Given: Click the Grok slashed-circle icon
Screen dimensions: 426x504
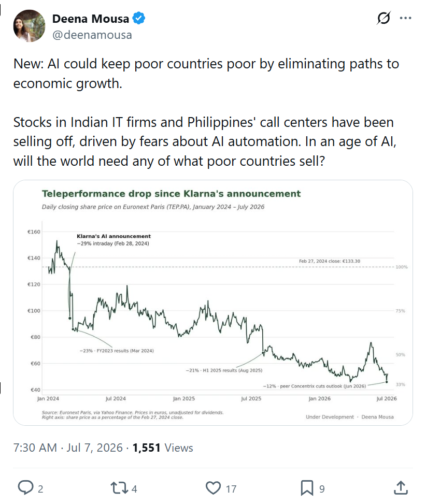Looking at the screenshot, I should coord(384,18).
